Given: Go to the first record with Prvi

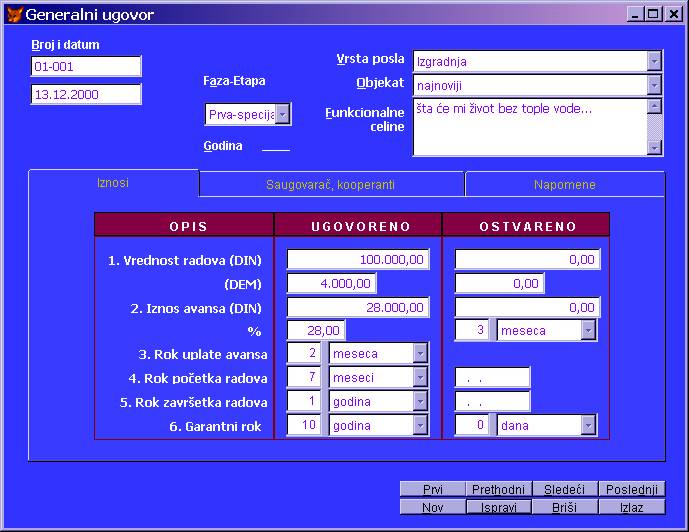Looking at the screenshot, I should tap(432, 489).
